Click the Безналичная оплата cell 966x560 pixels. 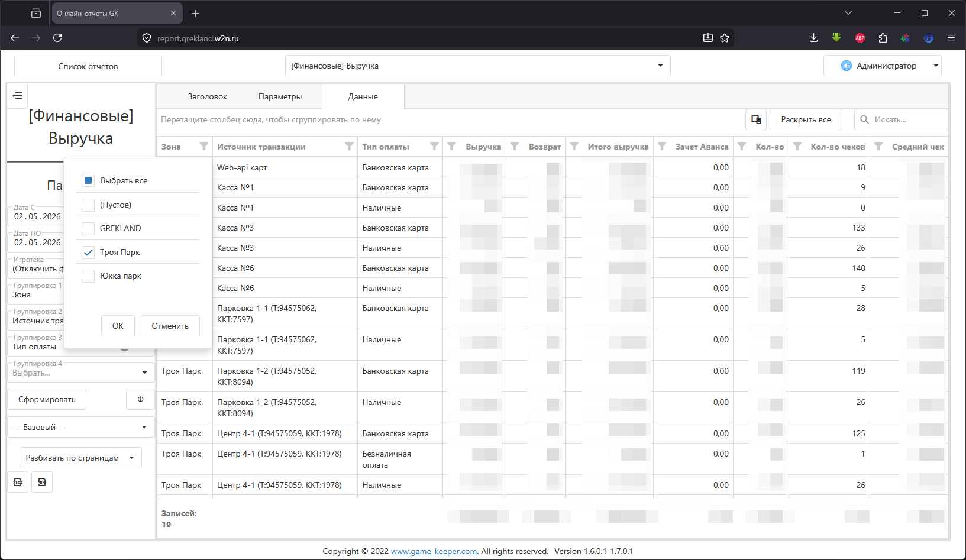coord(400,459)
